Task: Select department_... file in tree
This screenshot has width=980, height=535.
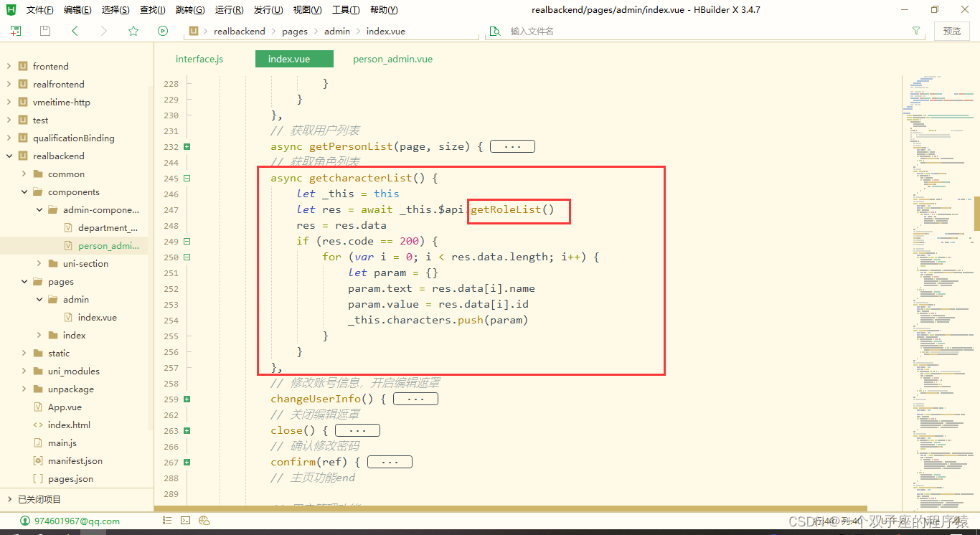Action: coord(108,227)
